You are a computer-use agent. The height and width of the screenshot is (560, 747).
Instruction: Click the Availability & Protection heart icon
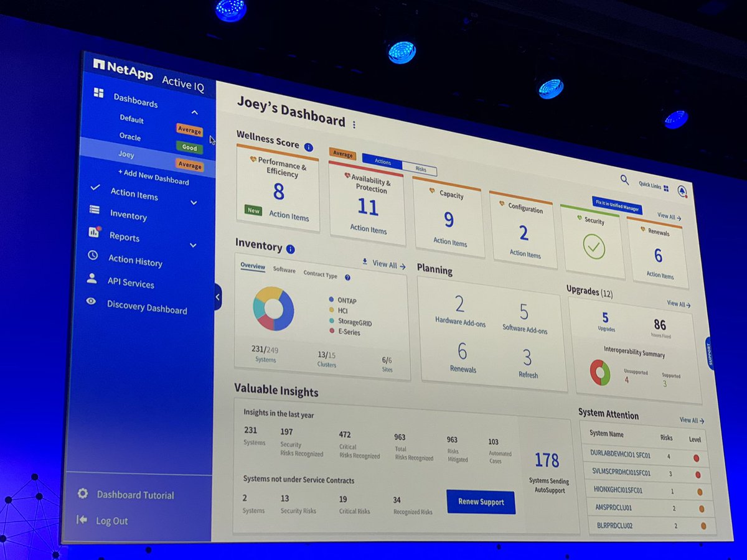(x=347, y=176)
